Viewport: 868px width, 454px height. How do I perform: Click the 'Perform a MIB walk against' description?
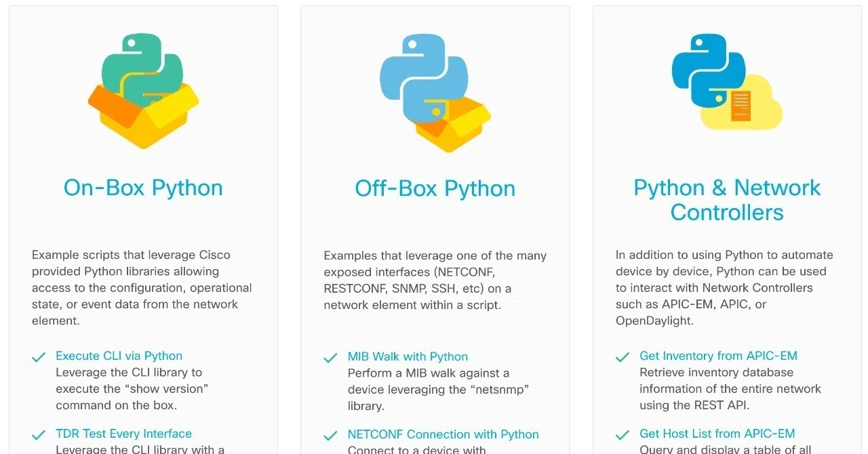point(438,390)
